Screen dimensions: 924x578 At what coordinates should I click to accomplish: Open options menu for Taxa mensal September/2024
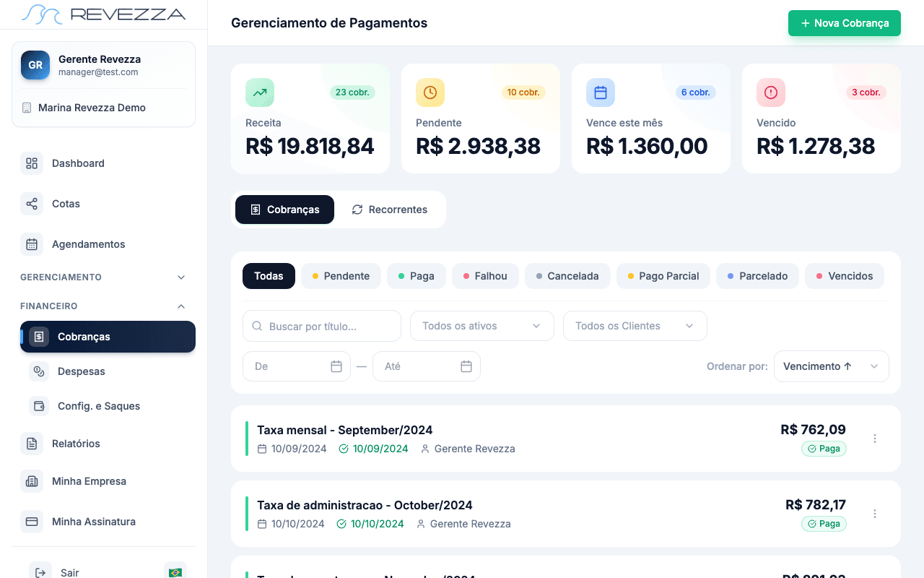875,439
